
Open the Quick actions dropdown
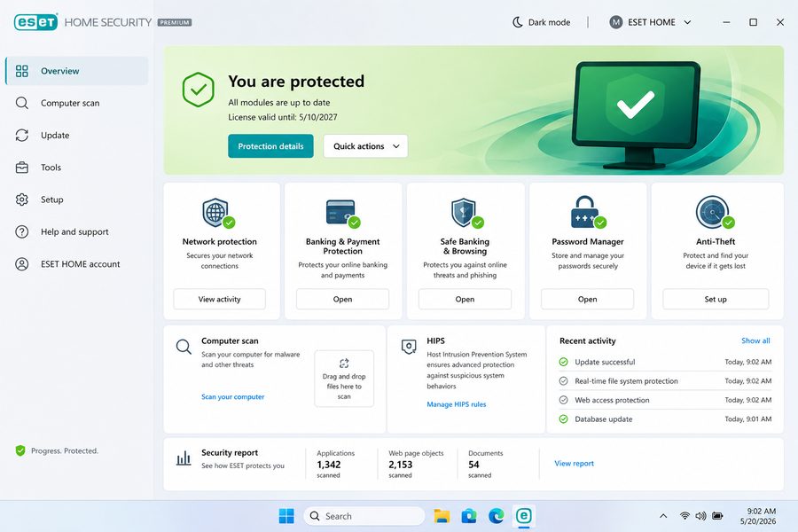(365, 146)
